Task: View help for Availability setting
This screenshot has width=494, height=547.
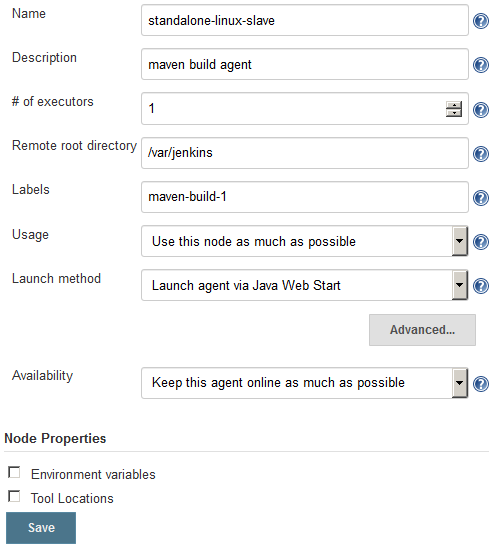Action: coord(481,384)
